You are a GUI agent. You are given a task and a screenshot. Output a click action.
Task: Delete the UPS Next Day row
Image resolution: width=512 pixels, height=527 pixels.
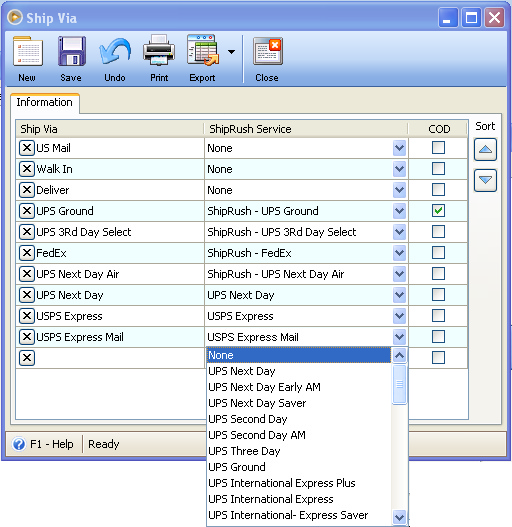(x=27, y=295)
